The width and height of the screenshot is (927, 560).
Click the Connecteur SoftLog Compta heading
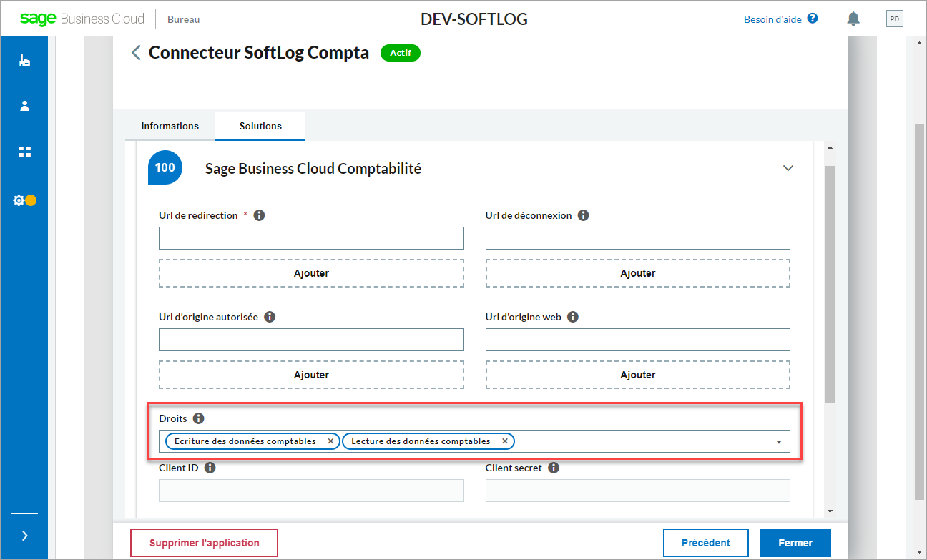259,53
